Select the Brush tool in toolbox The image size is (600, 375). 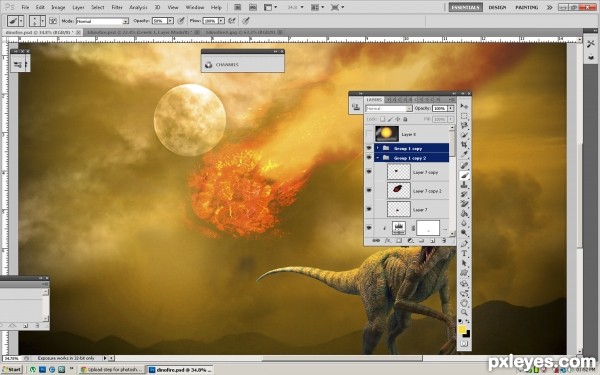coord(464,175)
